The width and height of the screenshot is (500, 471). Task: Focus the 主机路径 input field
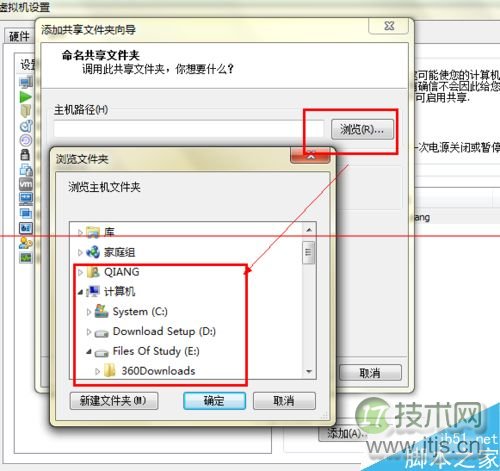[189, 129]
